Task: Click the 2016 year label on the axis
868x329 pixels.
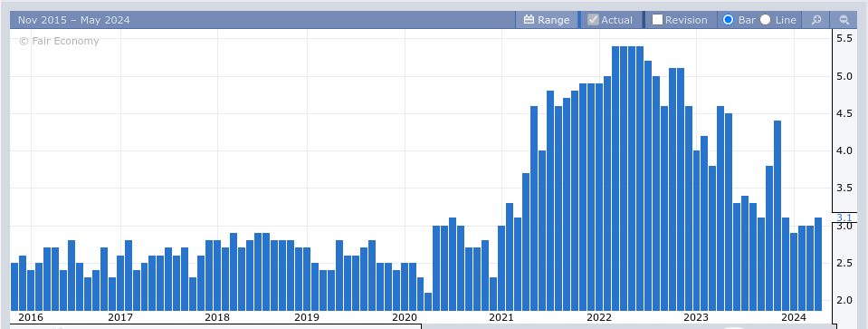Action: [x=31, y=317]
